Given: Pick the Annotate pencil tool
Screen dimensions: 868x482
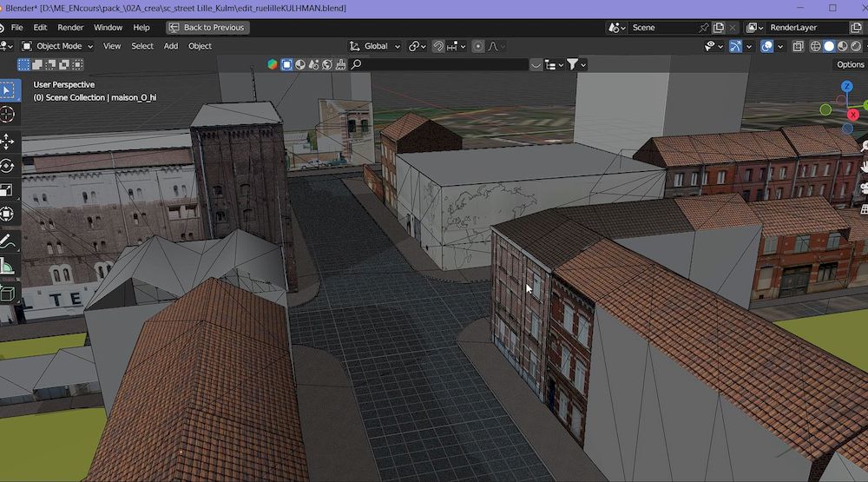Looking at the screenshot, I should coord(8,241).
